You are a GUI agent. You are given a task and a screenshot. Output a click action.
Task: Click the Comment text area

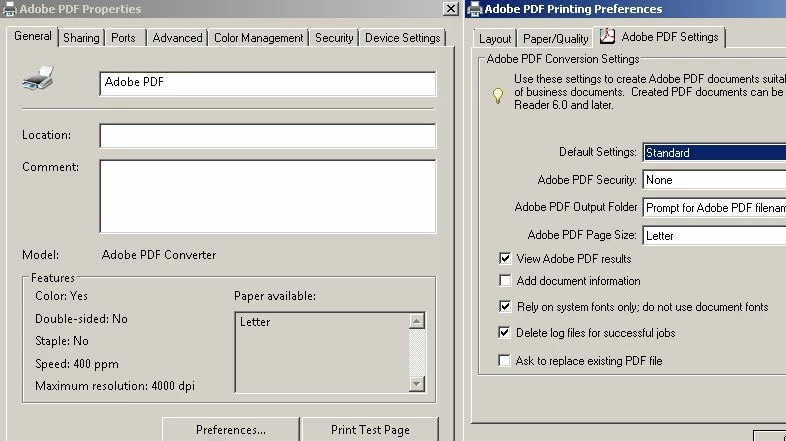click(x=268, y=196)
